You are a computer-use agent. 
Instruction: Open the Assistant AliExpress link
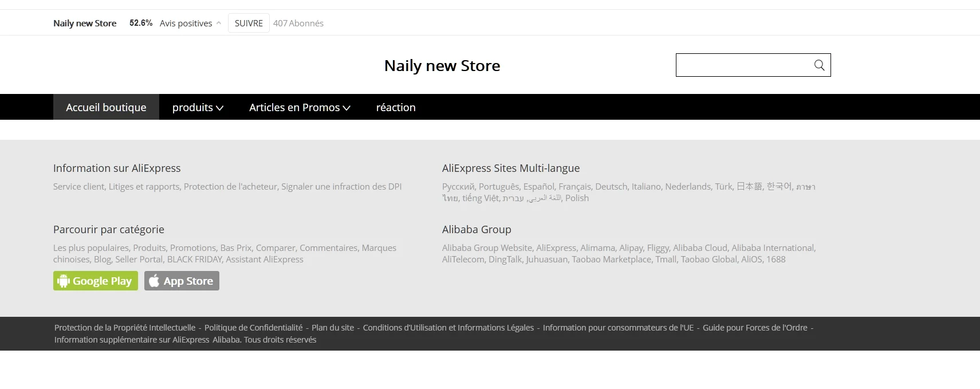click(265, 260)
